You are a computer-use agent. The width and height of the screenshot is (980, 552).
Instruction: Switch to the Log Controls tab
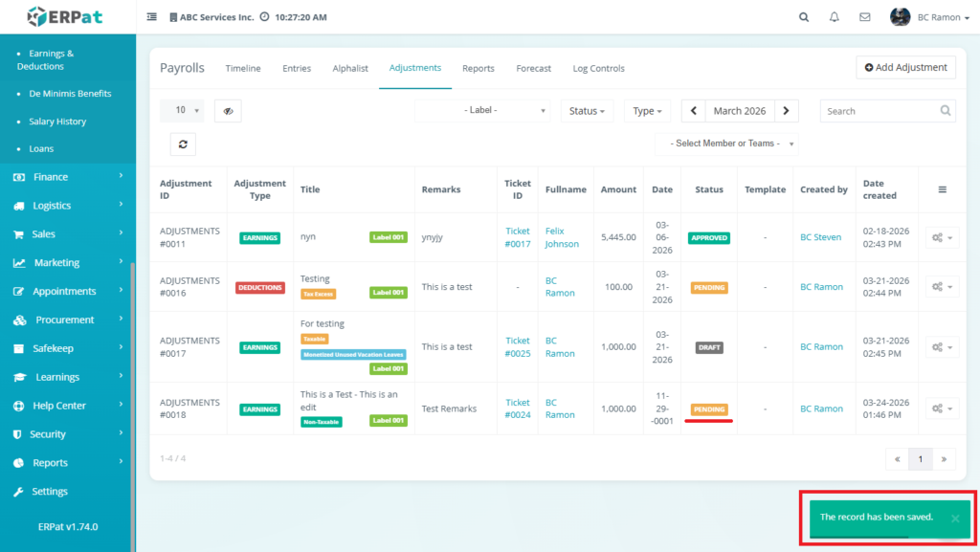point(598,68)
